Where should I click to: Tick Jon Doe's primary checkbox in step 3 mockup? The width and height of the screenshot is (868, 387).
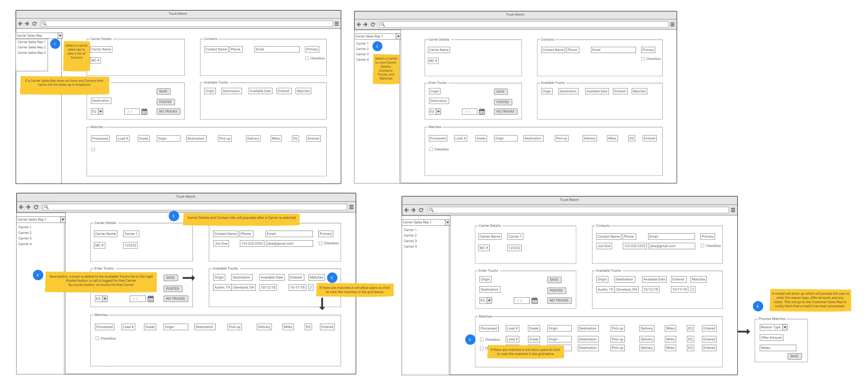tap(321, 243)
